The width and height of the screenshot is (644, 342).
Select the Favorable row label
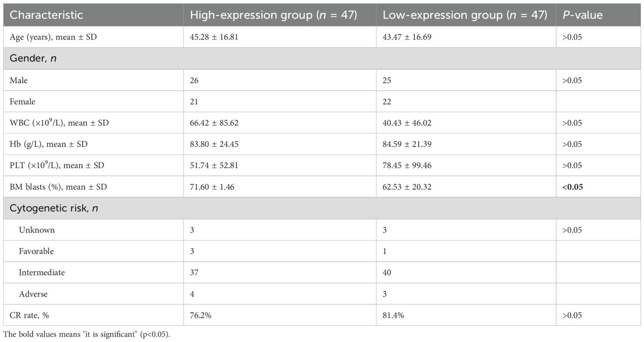36,251
